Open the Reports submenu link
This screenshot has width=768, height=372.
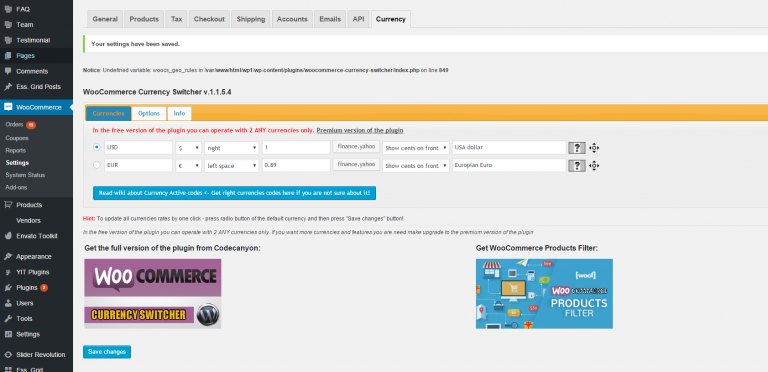(x=16, y=150)
